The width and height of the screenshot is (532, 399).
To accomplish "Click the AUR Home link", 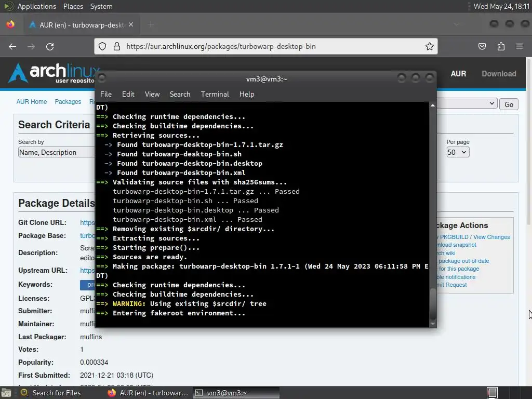I will tap(32, 102).
